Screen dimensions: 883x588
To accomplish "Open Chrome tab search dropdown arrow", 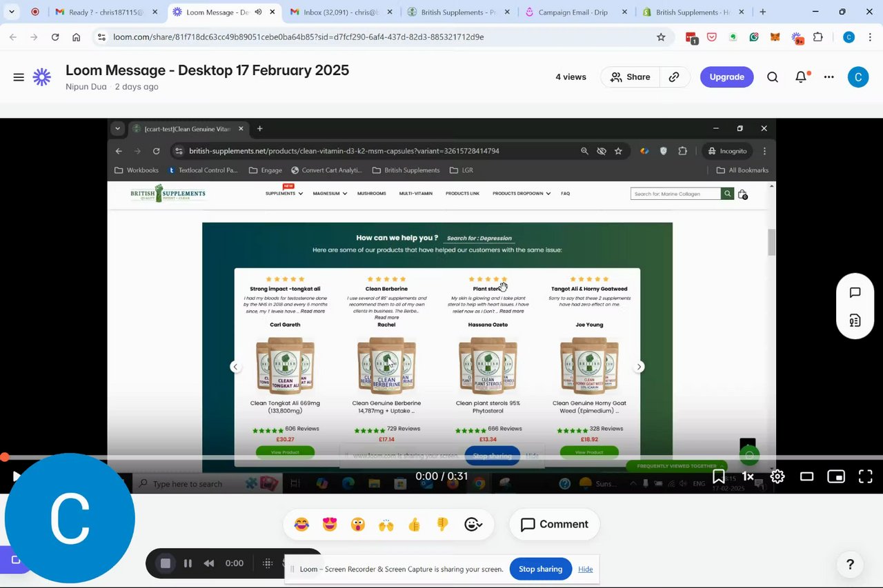I will (12, 12).
